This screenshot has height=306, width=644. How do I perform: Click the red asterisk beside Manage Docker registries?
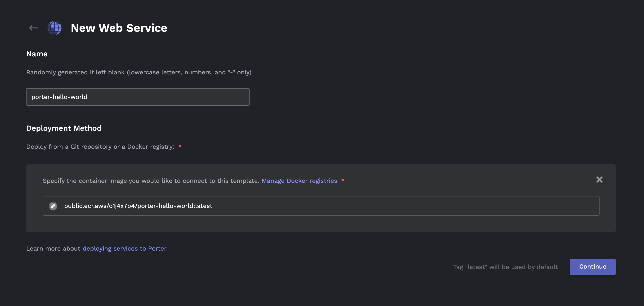[x=343, y=180]
